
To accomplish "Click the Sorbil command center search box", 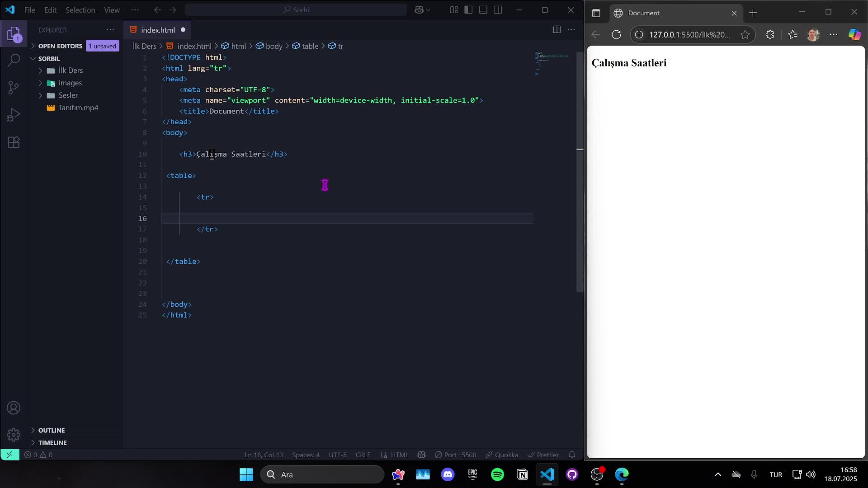I will point(296,10).
